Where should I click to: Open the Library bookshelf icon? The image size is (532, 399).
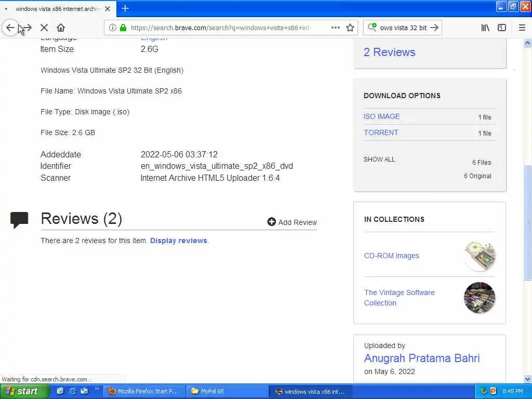click(x=485, y=28)
